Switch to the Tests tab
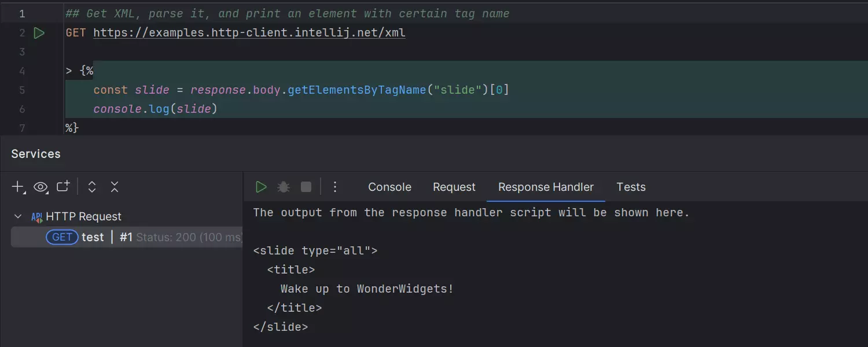This screenshot has width=868, height=347. click(x=631, y=187)
